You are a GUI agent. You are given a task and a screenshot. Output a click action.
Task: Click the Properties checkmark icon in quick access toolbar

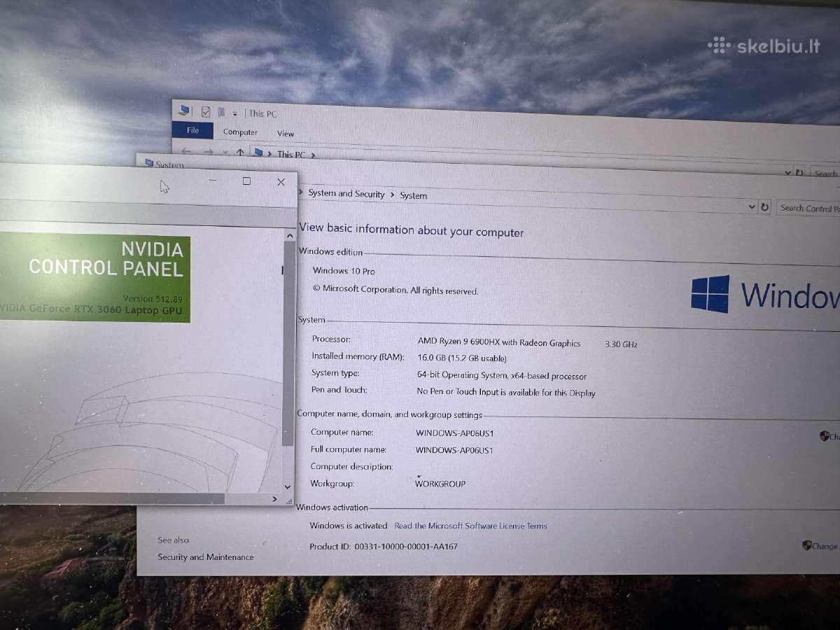pyautogui.click(x=206, y=112)
